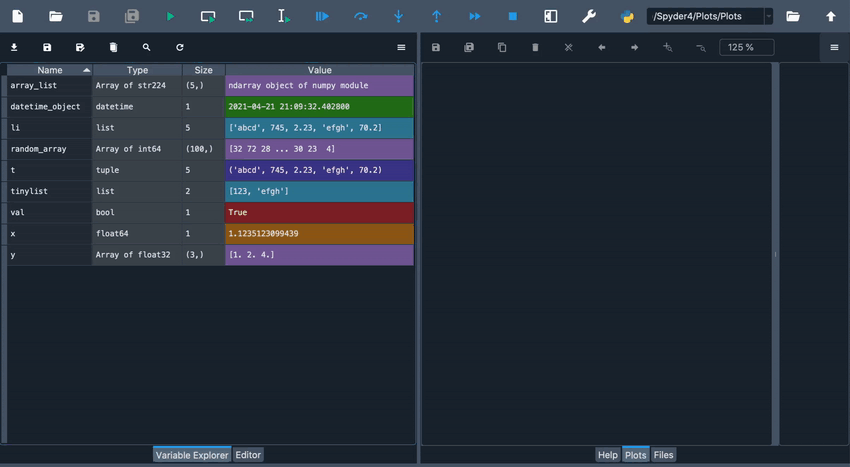Screen dimensions: 850x467
Task: Save all files in the main toolbar
Action: 132,16
